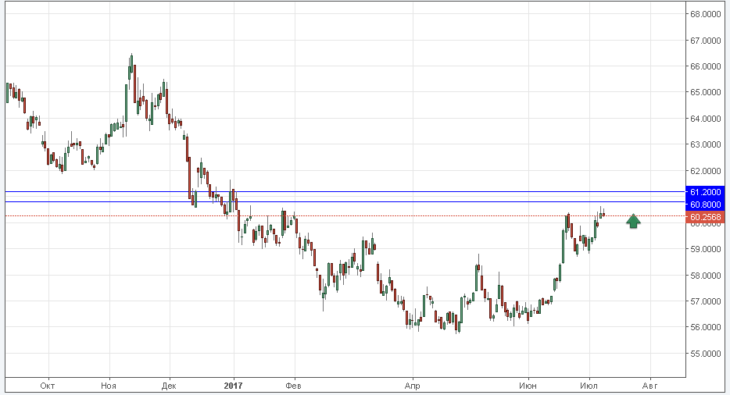Viewport: 730px width, 395px height.
Task: Click the 55.0000 price axis value
Action: (x=705, y=354)
